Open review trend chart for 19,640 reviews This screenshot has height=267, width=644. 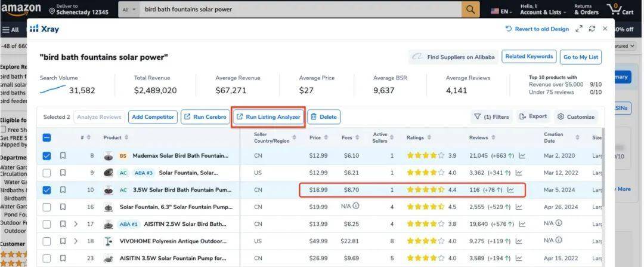(x=522, y=224)
